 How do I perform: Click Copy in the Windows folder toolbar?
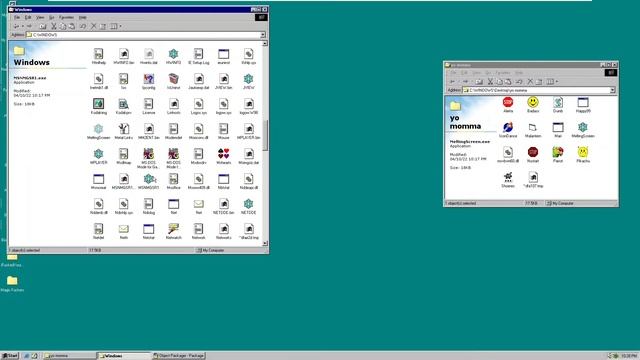(x=62, y=26)
